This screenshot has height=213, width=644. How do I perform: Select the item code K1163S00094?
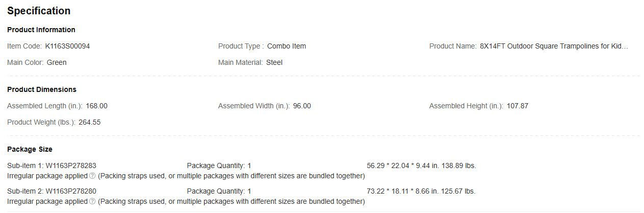(x=68, y=46)
